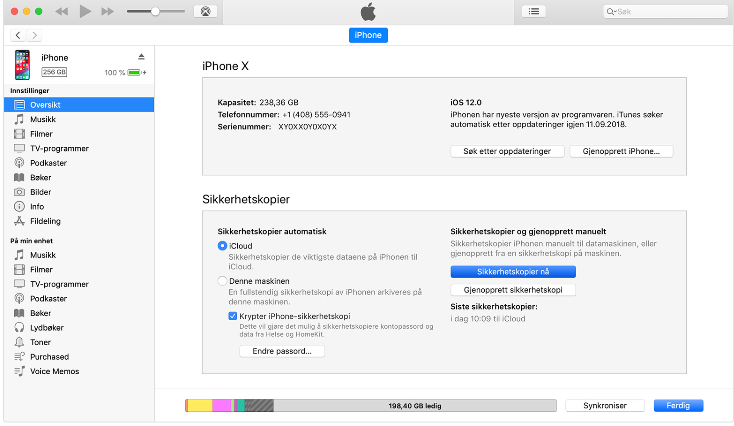Click striped gray segment of storage bar

(259, 405)
